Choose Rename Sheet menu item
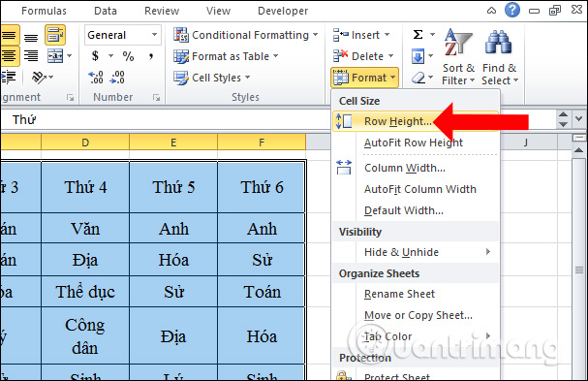The width and height of the screenshot is (588, 381). coord(416,294)
